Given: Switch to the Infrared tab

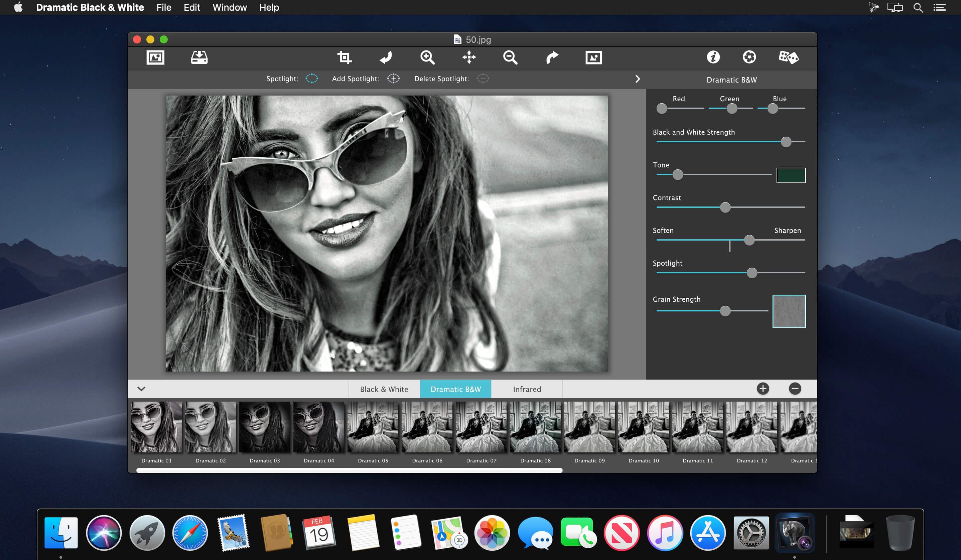Looking at the screenshot, I should click(x=527, y=389).
